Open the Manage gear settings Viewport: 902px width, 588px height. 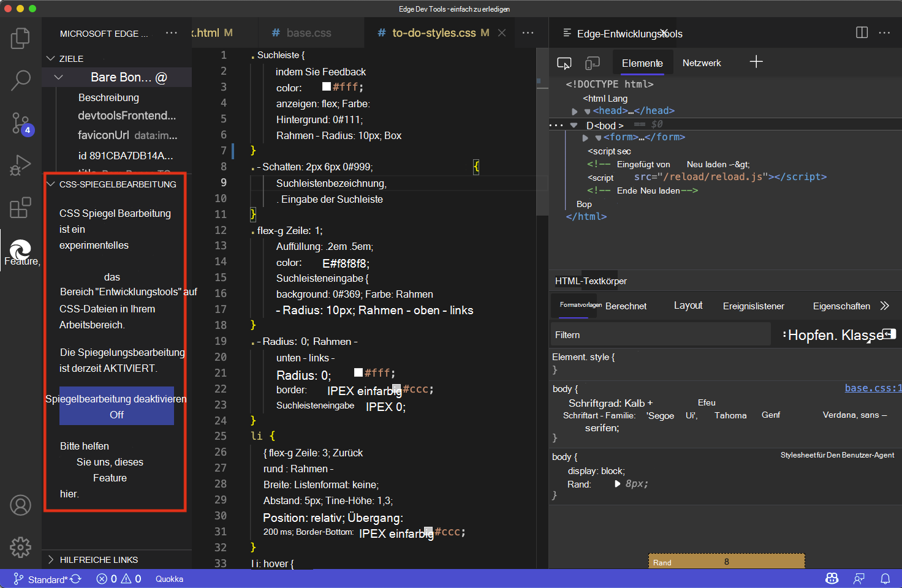coord(20,547)
